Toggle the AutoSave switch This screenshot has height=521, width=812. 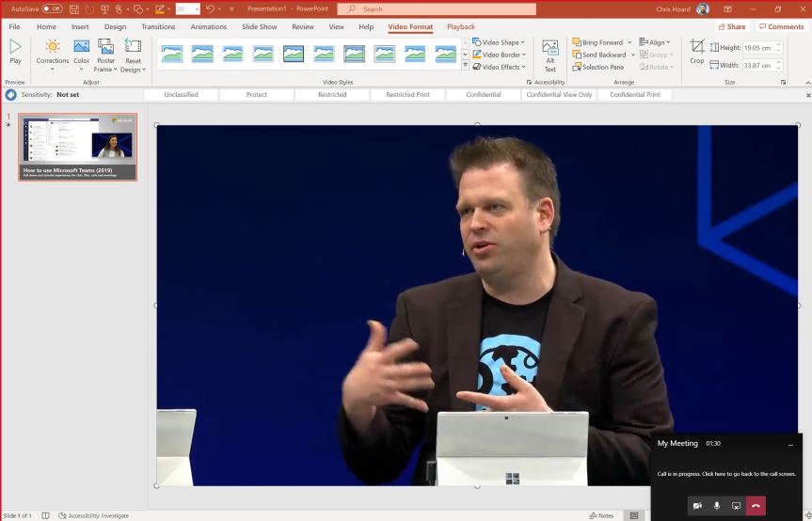[52, 8]
